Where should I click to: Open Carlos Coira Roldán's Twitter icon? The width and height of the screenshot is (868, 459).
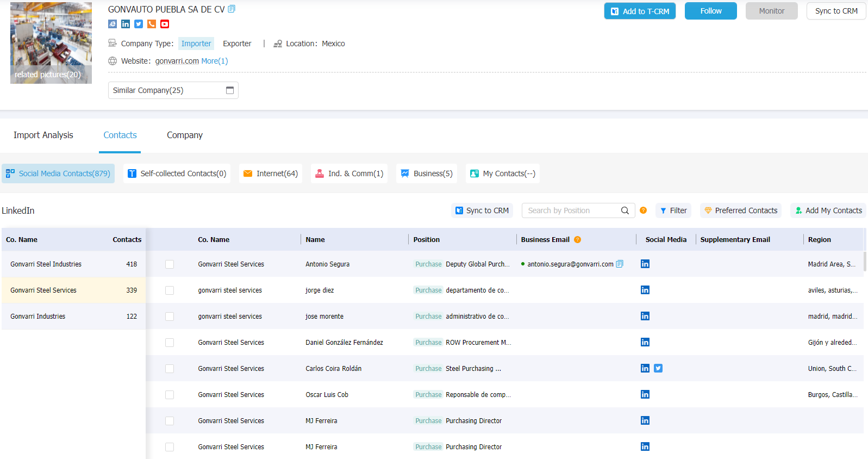coord(658,368)
